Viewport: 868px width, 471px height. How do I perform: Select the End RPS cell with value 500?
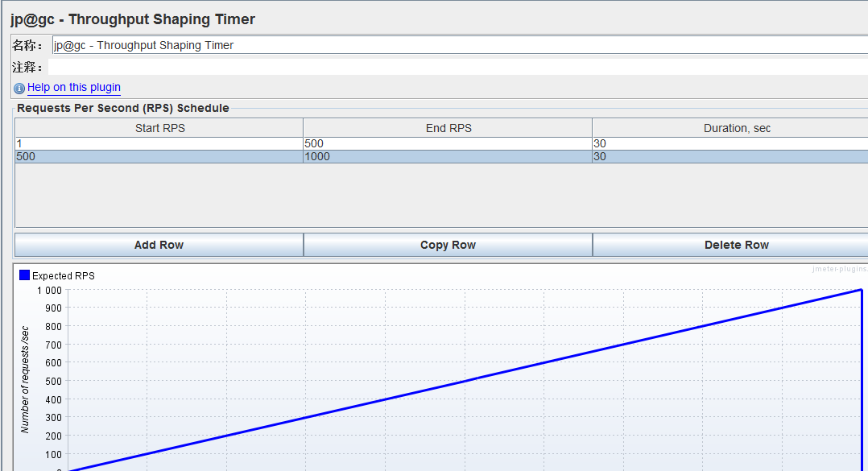pos(448,143)
